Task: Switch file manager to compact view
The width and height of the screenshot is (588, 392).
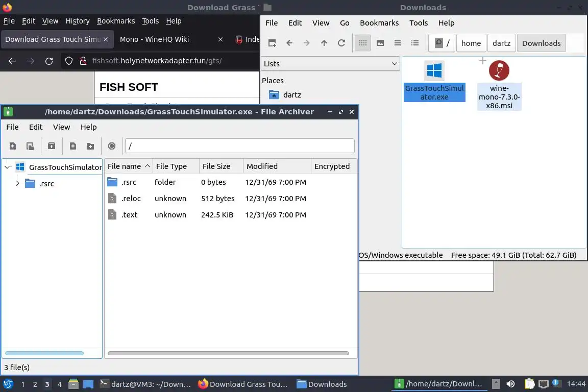Action: (x=398, y=43)
